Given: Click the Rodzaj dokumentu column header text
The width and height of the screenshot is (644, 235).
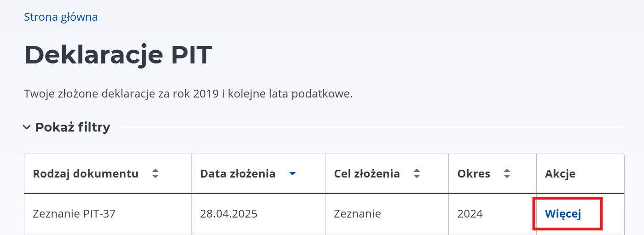Looking at the screenshot, I should tap(86, 174).
